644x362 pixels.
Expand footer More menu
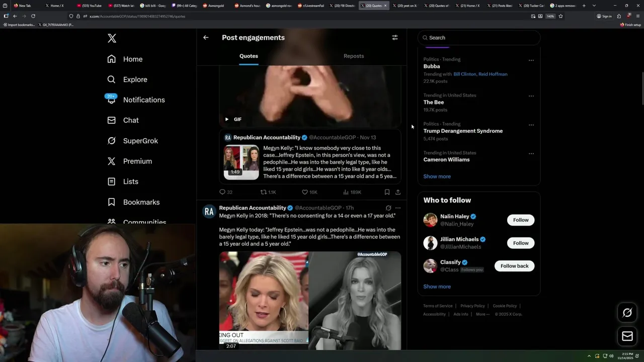point(482,314)
